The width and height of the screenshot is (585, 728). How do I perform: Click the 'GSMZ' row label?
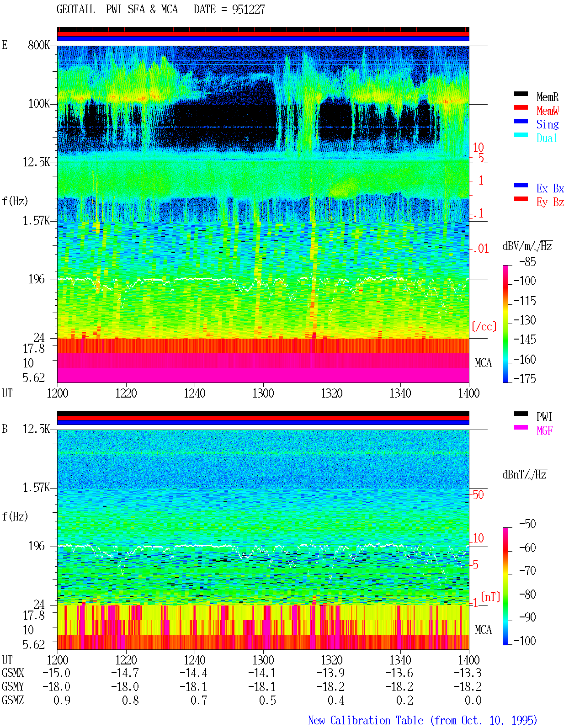coord(13,700)
